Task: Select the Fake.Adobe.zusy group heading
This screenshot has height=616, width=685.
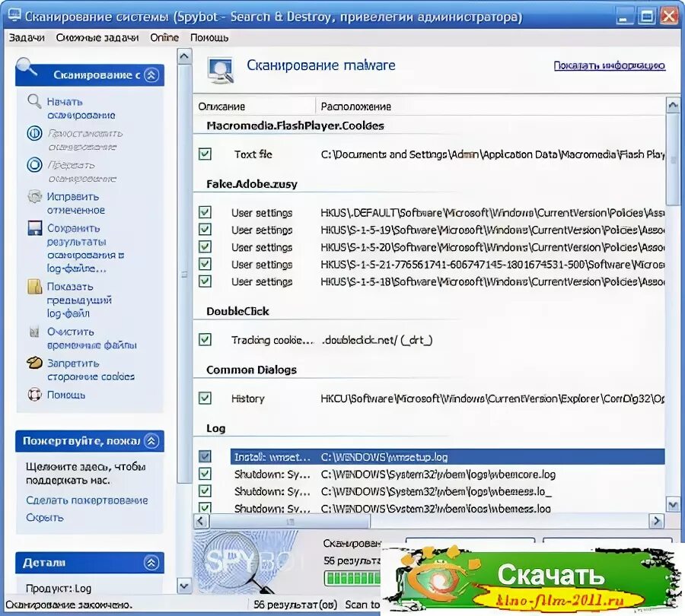Action: [252, 184]
